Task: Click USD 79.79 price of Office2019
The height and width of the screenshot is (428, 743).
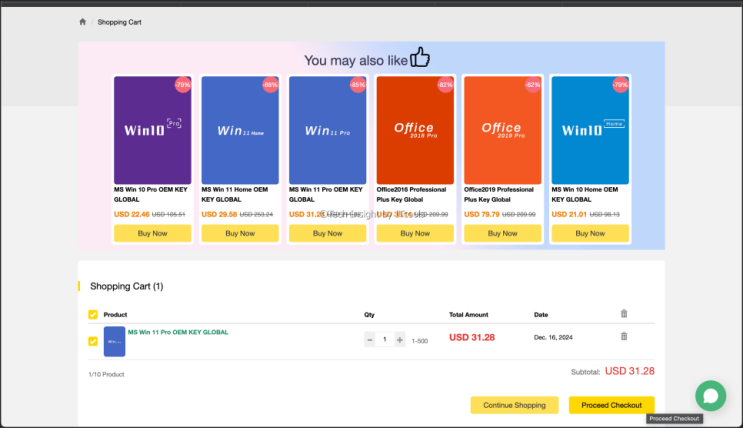Action: (x=481, y=214)
